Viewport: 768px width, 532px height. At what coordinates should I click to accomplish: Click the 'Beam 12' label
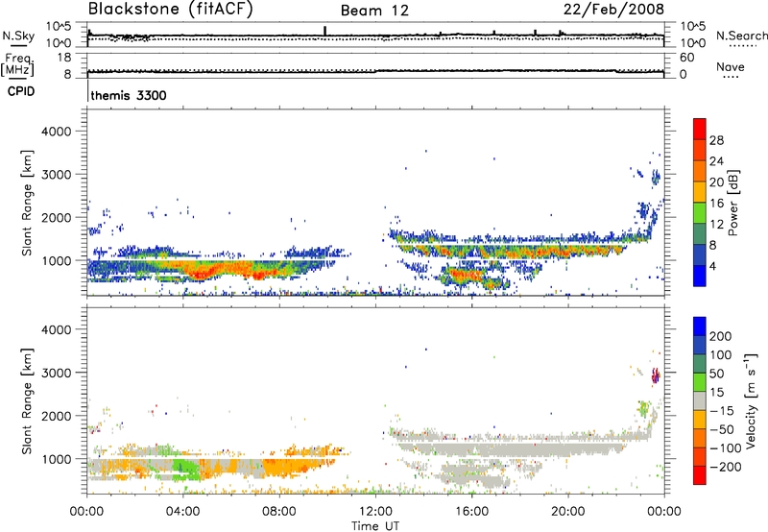tap(374, 11)
